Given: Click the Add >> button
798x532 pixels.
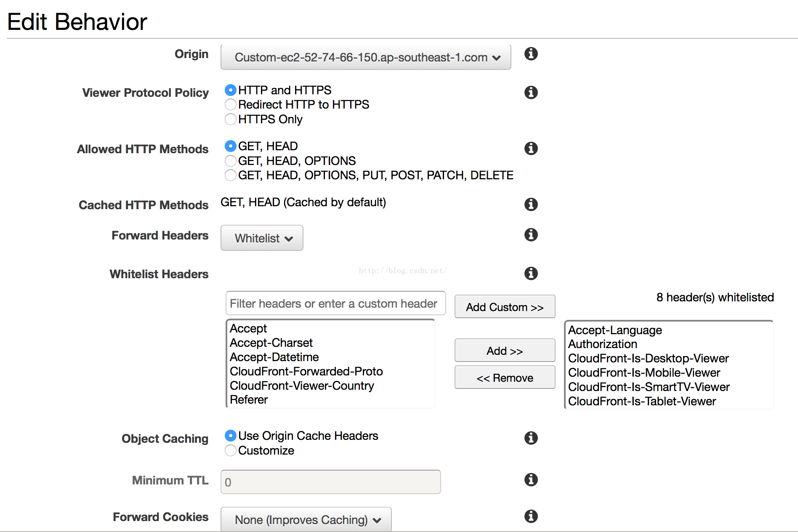Looking at the screenshot, I should point(505,351).
